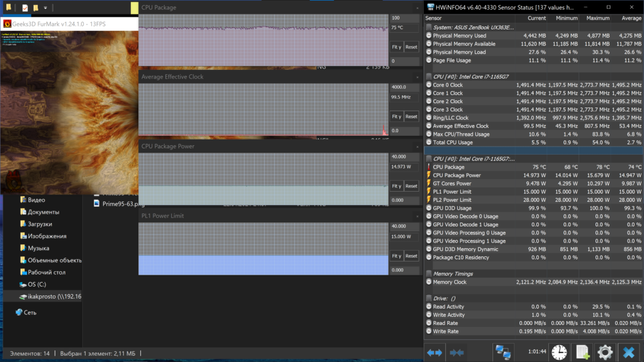This screenshot has width=644, height=362.
Task: Click Fit y in CPU Package graph
Action: click(x=396, y=47)
